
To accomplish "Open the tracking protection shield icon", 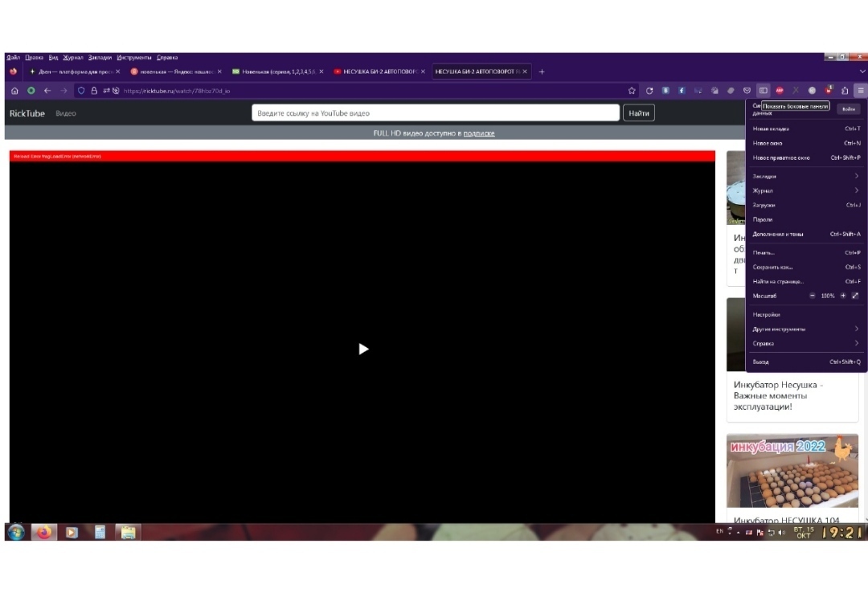I will pos(81,91).
